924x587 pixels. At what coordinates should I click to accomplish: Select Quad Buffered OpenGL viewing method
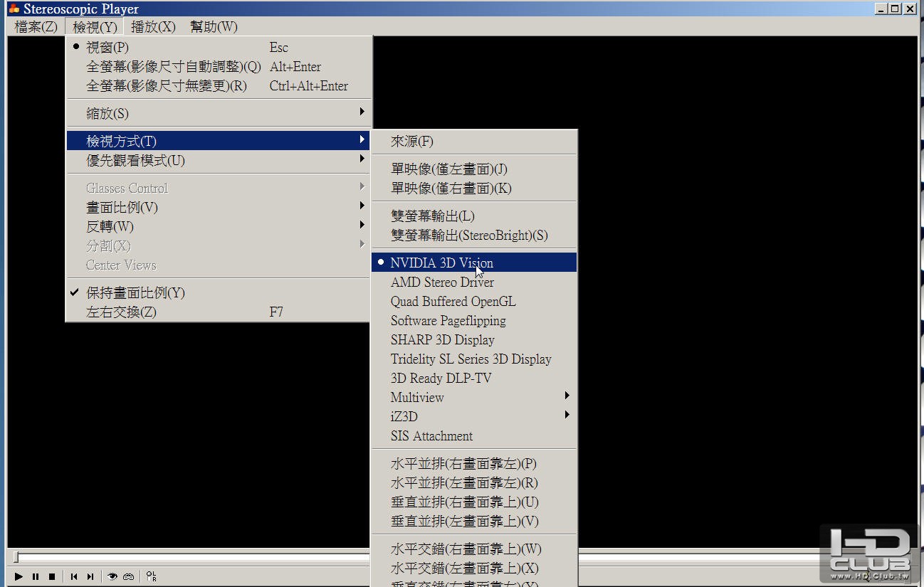(x=474, y=301)
